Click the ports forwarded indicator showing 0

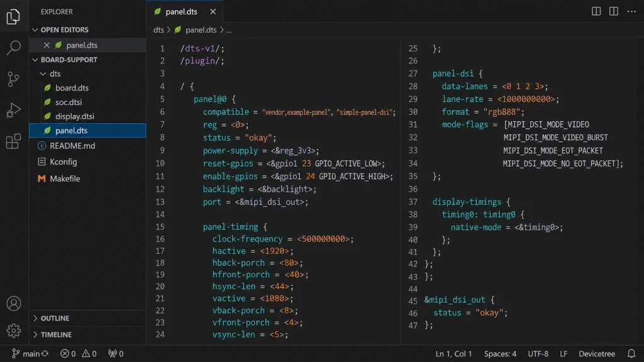pyautogui.click(x=116, y=353)
